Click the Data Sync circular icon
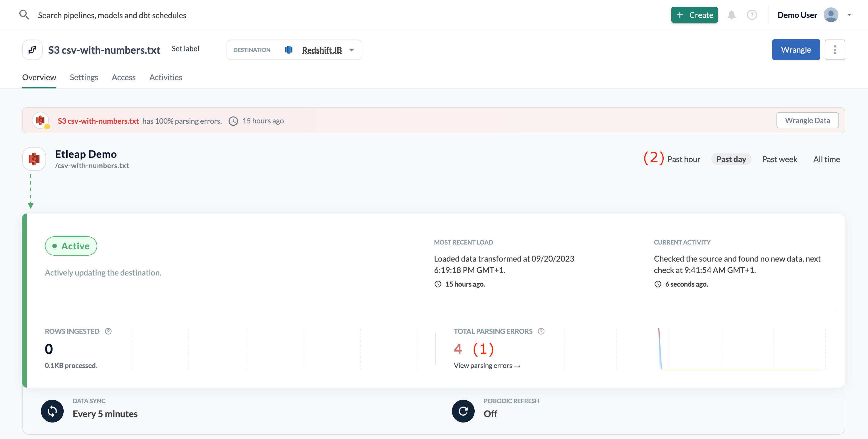 pos(52,411)
